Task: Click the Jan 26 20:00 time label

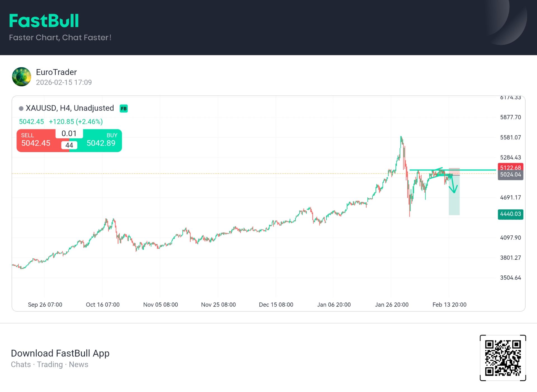Action: pyautogui.click(x=392, y=304)
